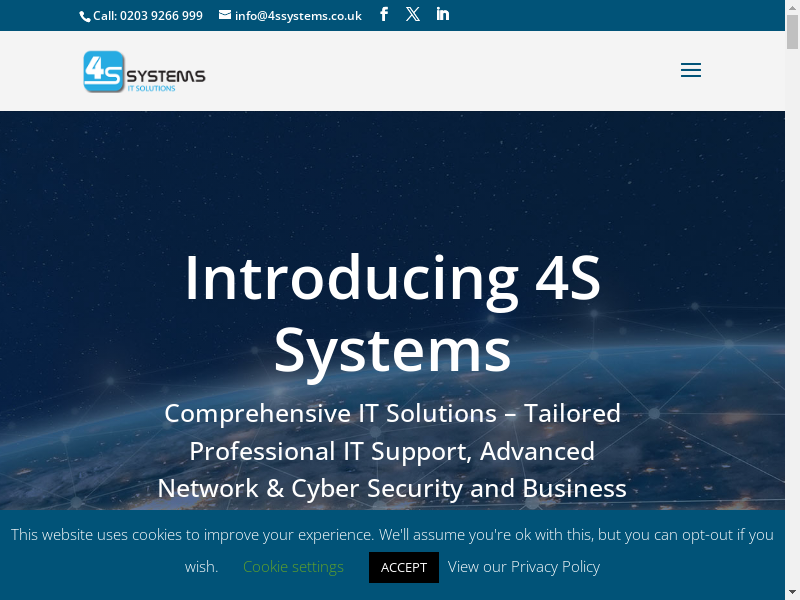
Task: Click the SYSTEMS IT SOLUTIONS logo text
Action: [x=166, y=80]
